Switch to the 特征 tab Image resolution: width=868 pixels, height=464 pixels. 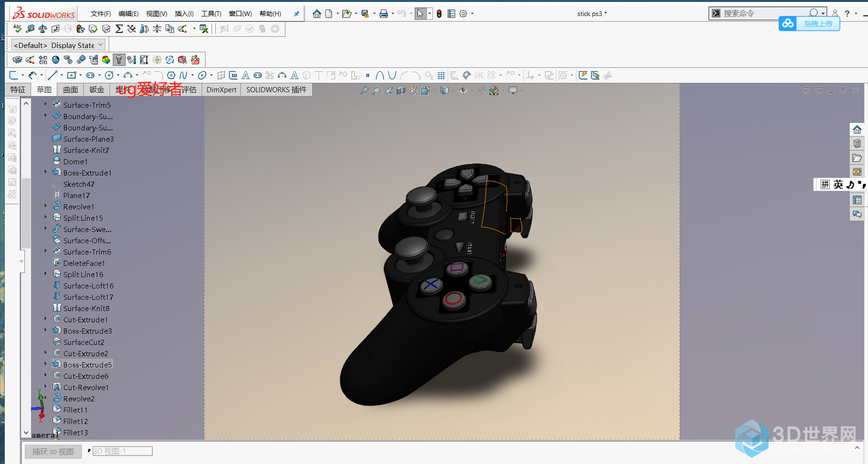pos(18,89)
